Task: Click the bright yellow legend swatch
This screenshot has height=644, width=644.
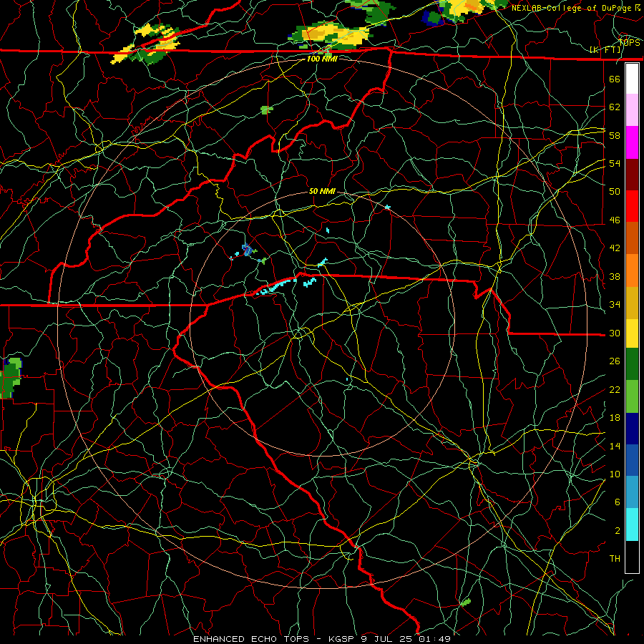Action: pos(632,333)
